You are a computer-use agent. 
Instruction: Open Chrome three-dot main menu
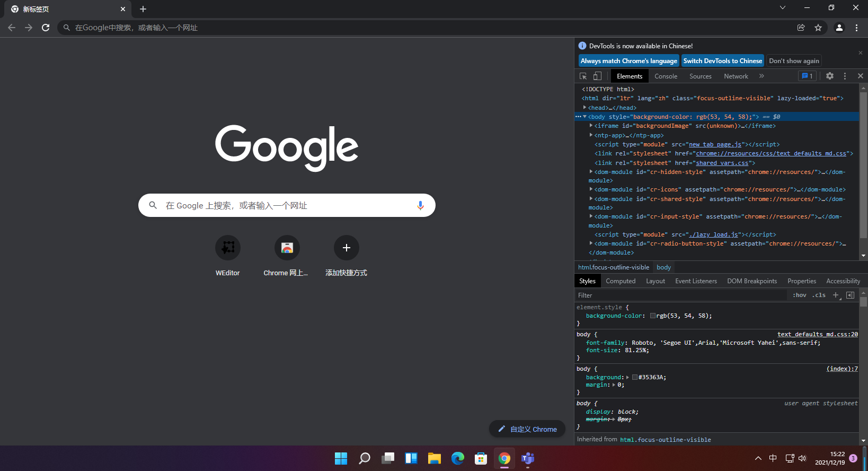856,28
